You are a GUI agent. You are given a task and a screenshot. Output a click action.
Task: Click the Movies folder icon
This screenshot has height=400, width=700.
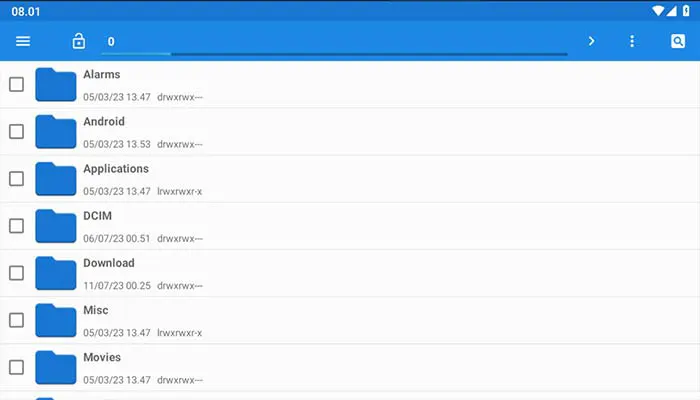click(x=56, y=367)
